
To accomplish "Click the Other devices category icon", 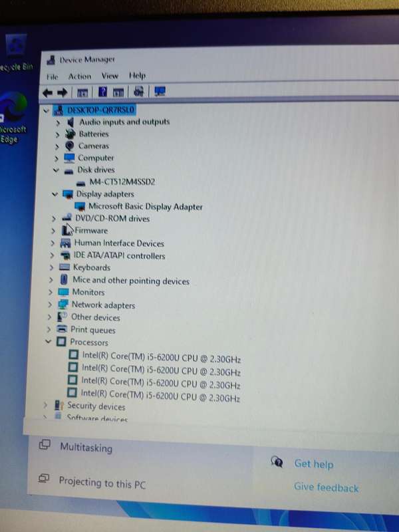I will [x=62, y=317].
